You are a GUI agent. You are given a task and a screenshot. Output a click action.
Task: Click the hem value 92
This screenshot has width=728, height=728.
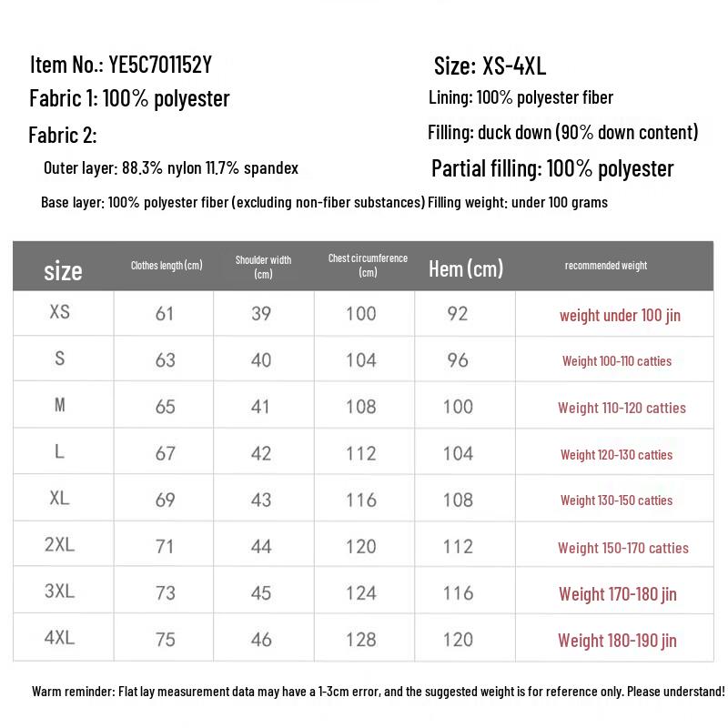click(458, 314)
